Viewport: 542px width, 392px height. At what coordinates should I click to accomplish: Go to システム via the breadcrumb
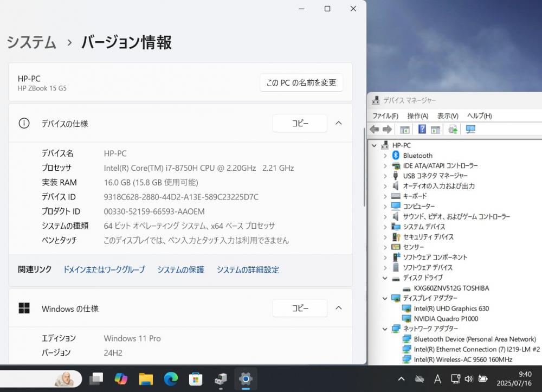click(x=31, y=42)
